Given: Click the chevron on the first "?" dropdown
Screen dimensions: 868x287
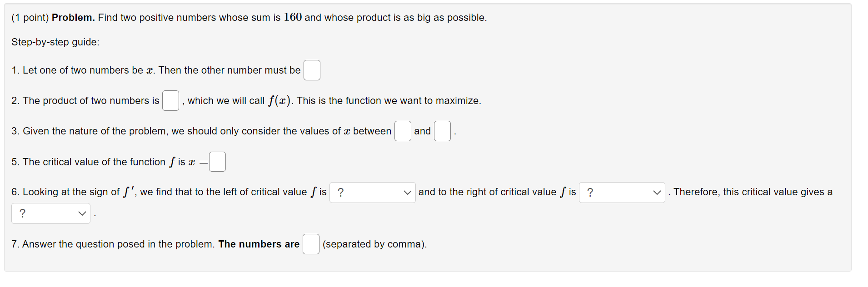Looking at the screenshot, I should tap(408, 193).
